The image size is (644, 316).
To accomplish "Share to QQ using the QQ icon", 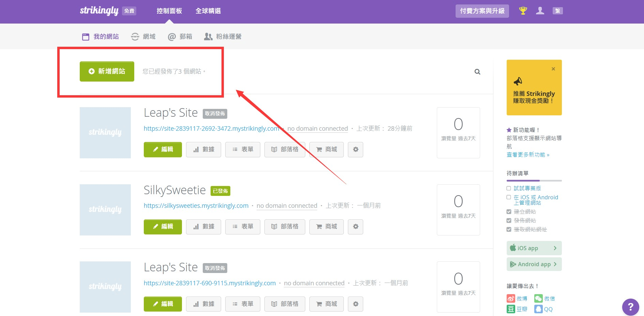I will point(539,309).
